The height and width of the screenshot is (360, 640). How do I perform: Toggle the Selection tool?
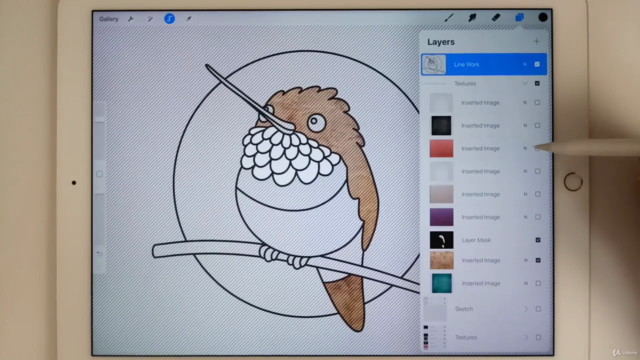point(169,19)
